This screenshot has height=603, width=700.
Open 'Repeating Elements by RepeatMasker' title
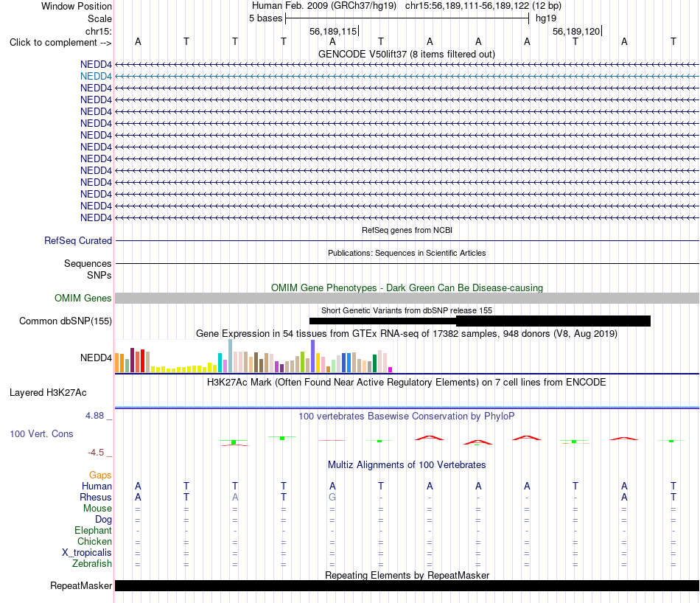click(x=407, y=575)
